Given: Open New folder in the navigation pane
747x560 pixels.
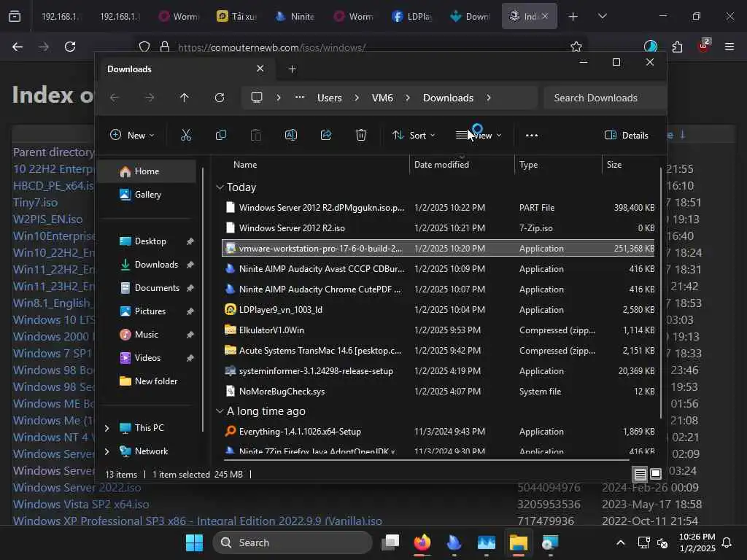Looking at the screenshot, I should click(150, 381).
